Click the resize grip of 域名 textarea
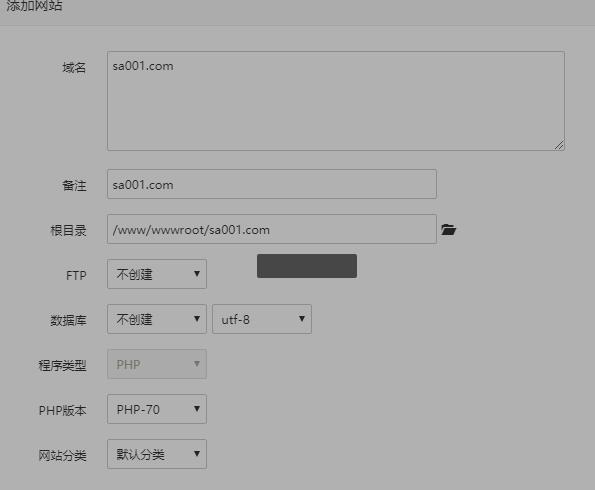The width and height of the screenshot is (595, 490). 559,145
